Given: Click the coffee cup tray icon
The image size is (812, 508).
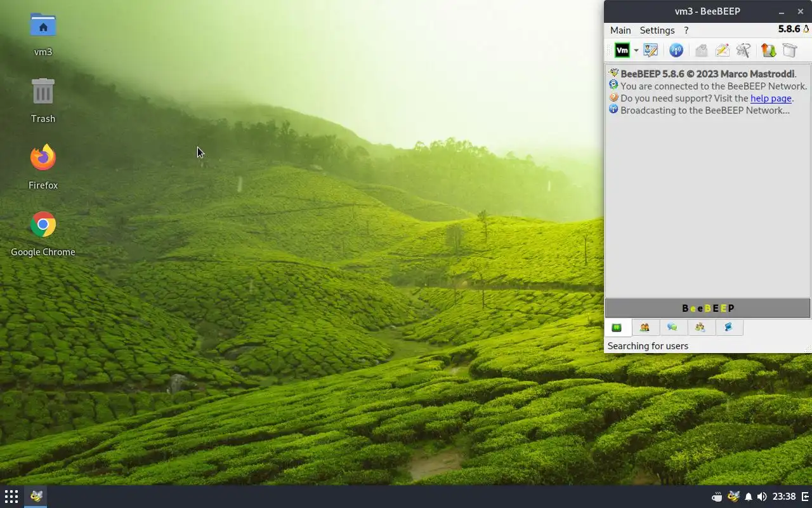Looking at the screenshot, I should point(717,497).
